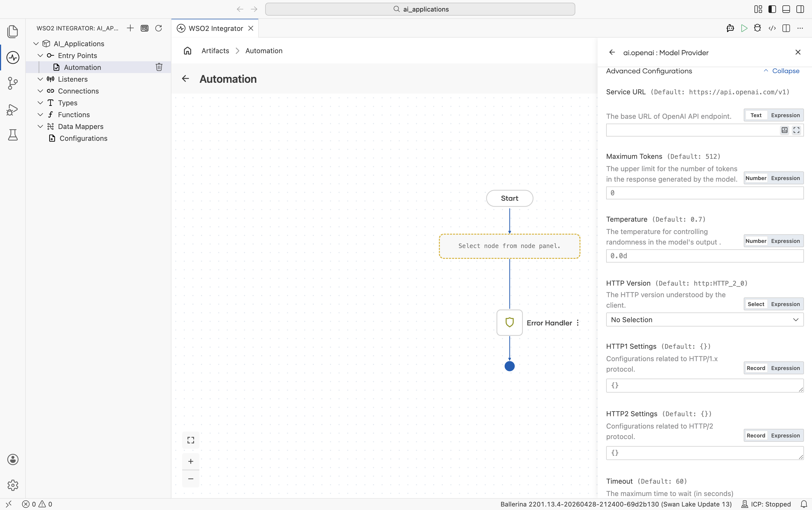Open errors and warnings status counter
This screenshot has width=812, height=510.
[37, 504]
